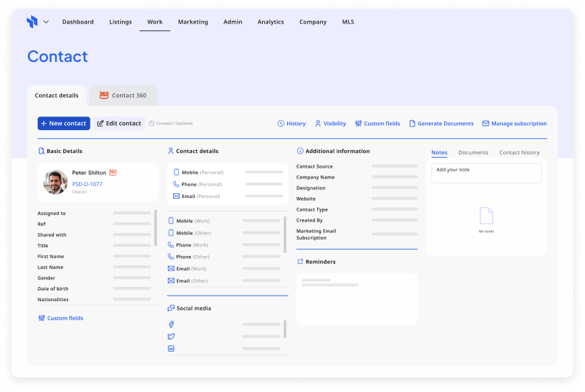This screenshot has height=392, width=585.
Task: Select Analytics from the navigation bar
Action: click(270, 22)
